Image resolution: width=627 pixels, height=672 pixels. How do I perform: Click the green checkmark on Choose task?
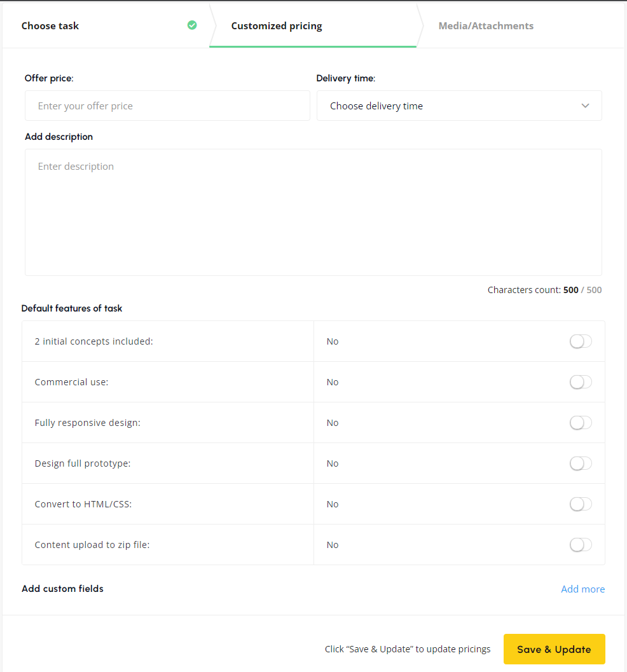[192, 25]
